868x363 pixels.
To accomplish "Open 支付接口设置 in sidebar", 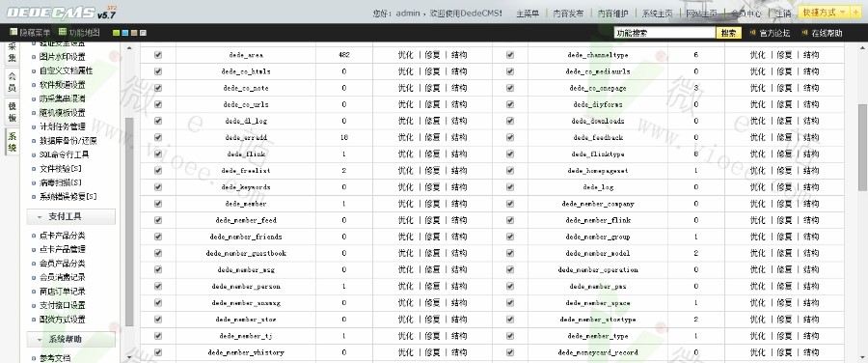I will point(63,305).
